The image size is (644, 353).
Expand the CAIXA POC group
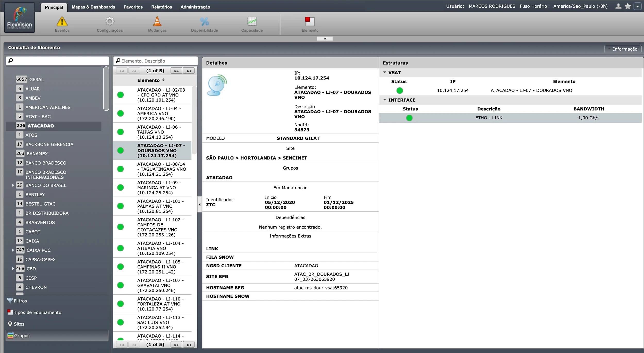click(x=13, y=250)
